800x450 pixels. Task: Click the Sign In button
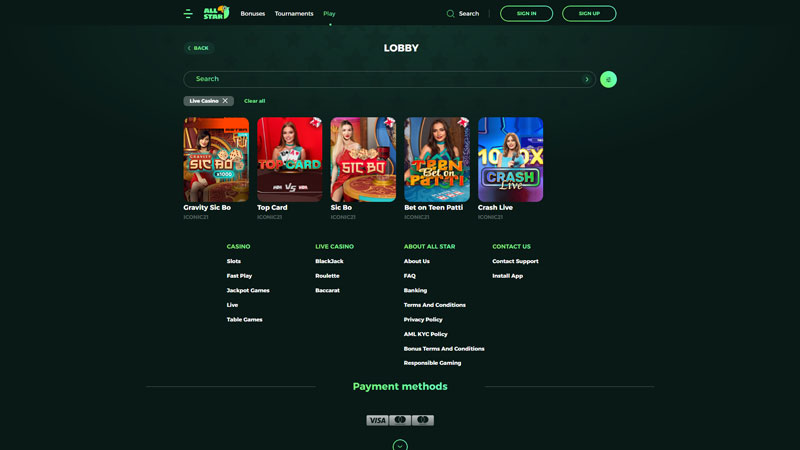click(526, 14)
